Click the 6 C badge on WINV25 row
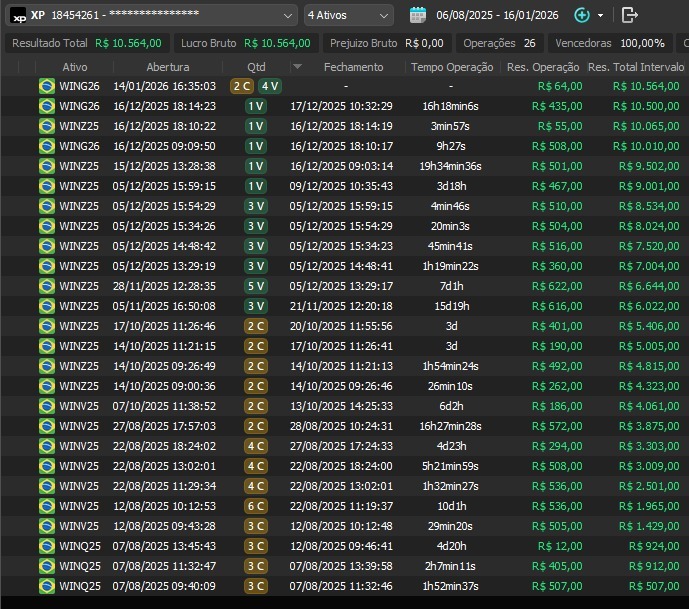Screen dimensions: 689x609 coord(256,506)
